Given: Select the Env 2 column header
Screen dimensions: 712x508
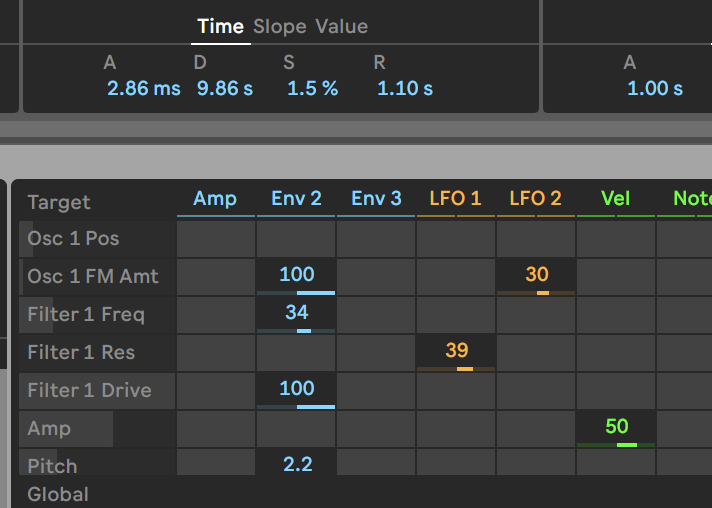Looking at the screenshot, I should (x=296, y=198).
